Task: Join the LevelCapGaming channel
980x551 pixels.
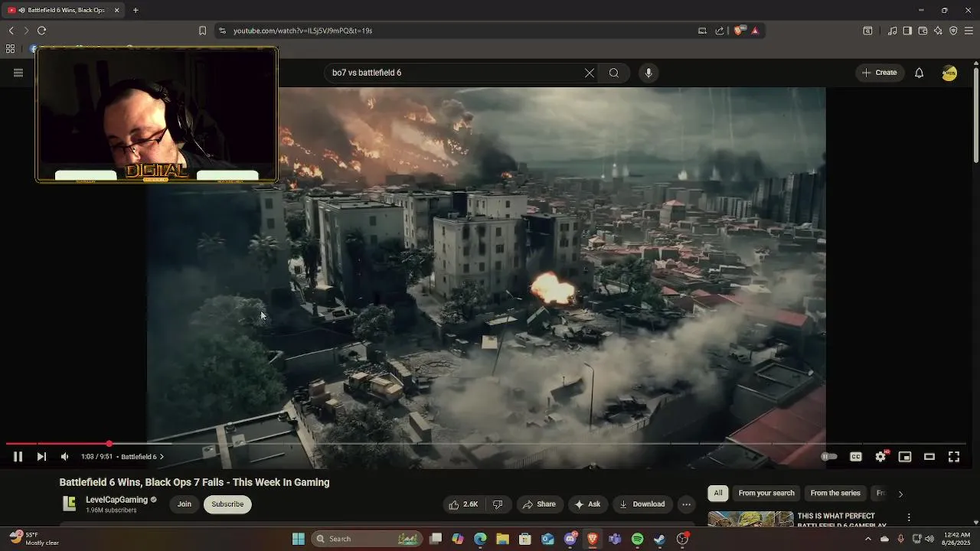Action: click(185, 504)
